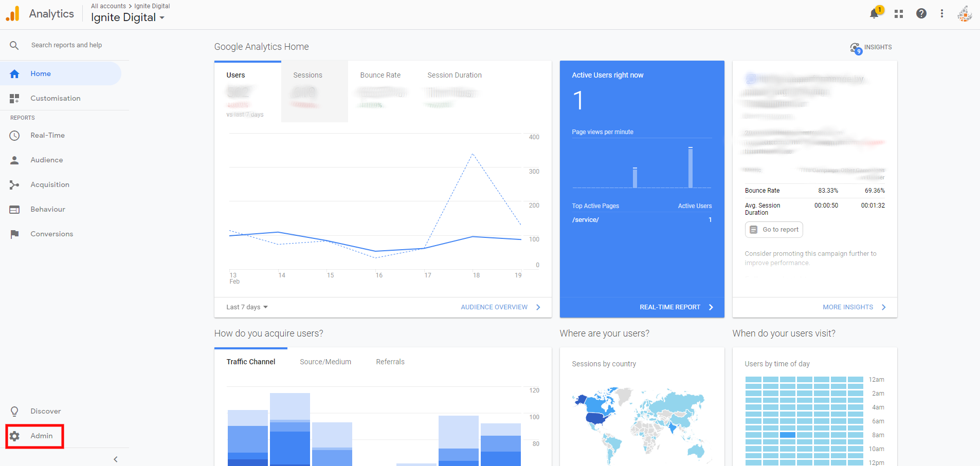Click the Discover lightbulb icon
The image size is (980, 466).
(x=15, y=412)
